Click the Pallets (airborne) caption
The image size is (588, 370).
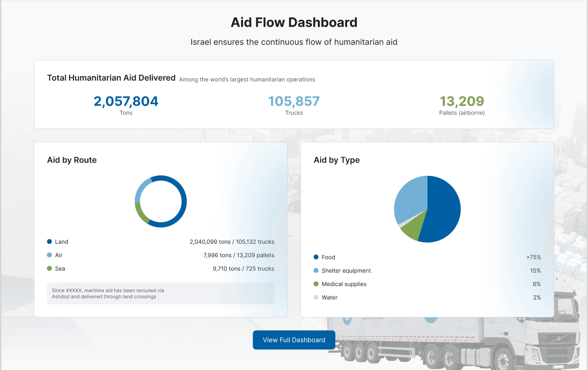click(x=462, y=113)
